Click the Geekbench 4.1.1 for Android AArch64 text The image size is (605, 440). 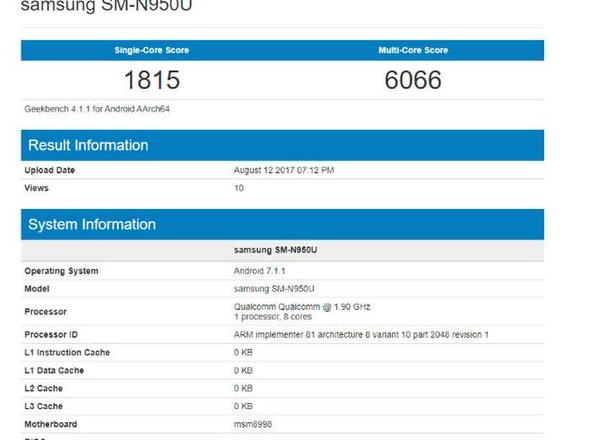tap(97, 109)
